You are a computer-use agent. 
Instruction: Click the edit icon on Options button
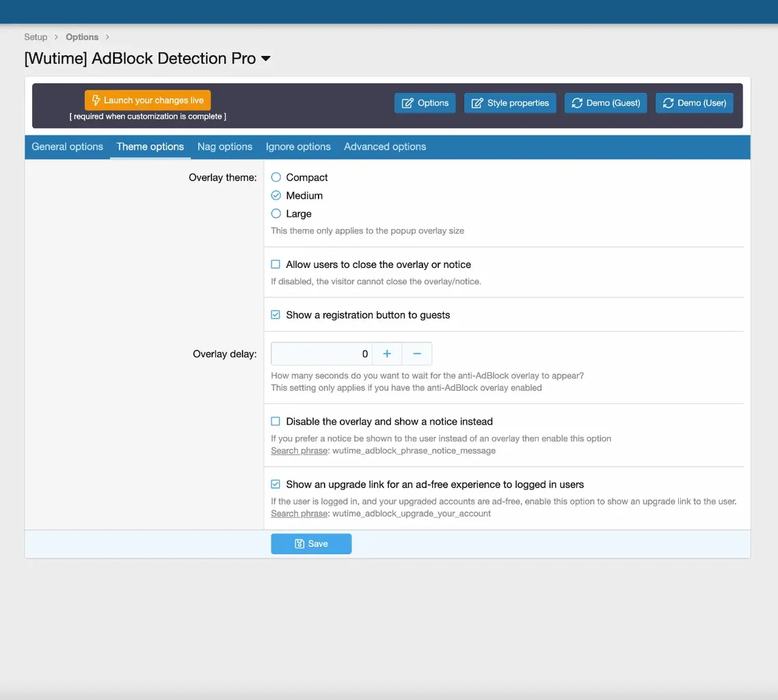click(407, 103)
